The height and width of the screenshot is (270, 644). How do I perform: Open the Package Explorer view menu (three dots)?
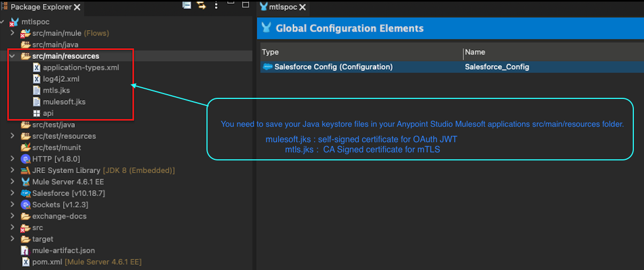click(x=216, y=5)
